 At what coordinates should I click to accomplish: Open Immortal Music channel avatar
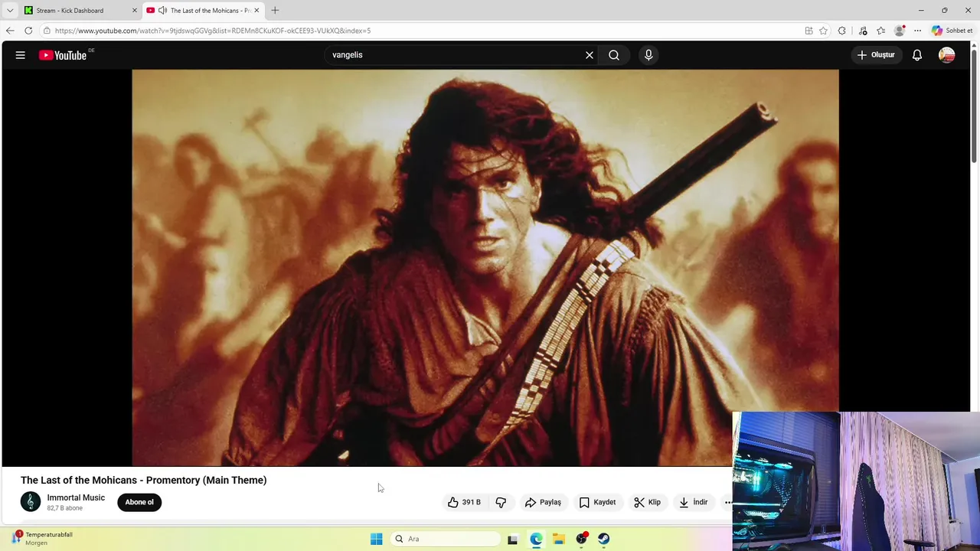31,502
